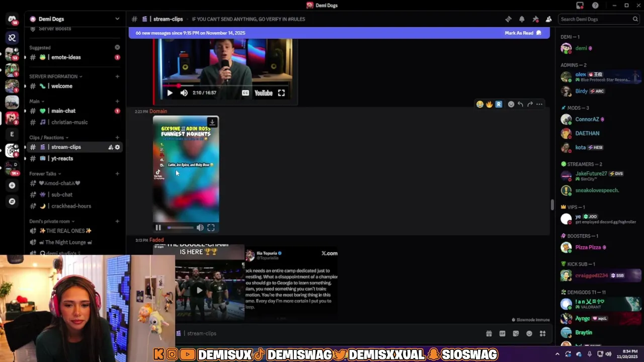This screenshot has height=362, width=644.
Task: Open Discover servers compass icon
Action: pos(12,201)
